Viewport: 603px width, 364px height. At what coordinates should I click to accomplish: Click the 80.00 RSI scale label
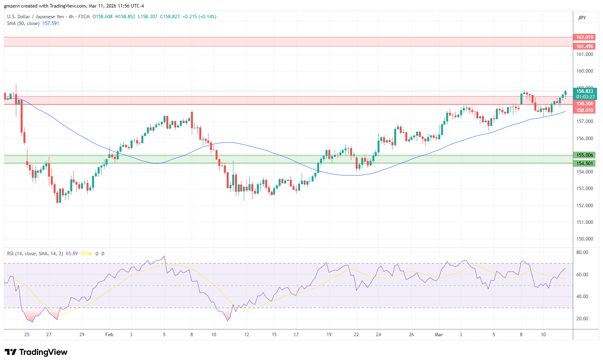pos(582,252)
